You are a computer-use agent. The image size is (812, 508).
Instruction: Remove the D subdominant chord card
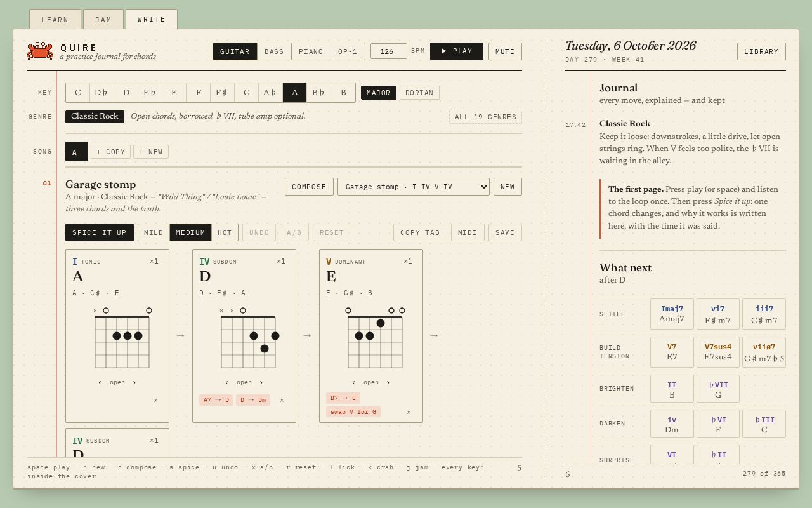(x=282, y=400)
